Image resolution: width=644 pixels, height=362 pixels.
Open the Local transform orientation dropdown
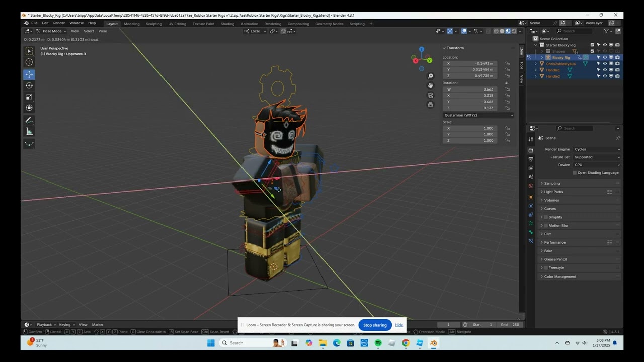pyautogui.click(x=255, y=31)
